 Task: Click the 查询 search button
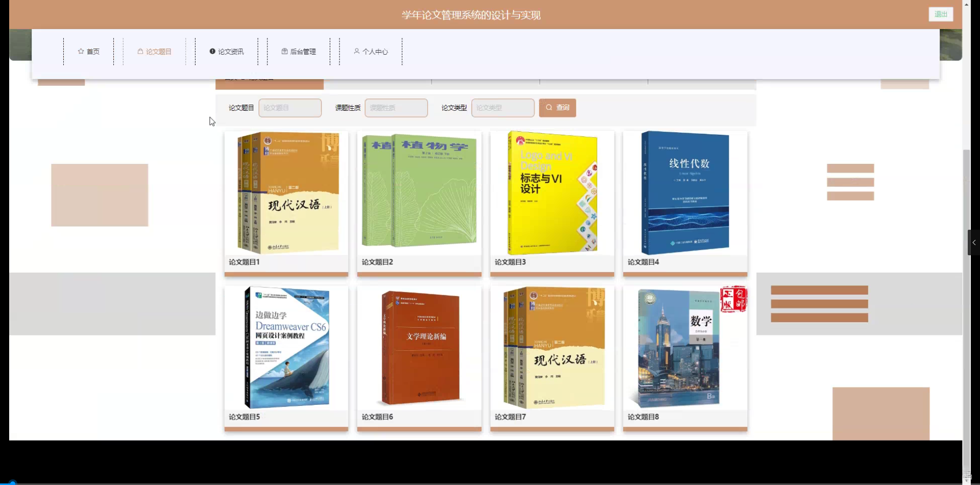557,108
